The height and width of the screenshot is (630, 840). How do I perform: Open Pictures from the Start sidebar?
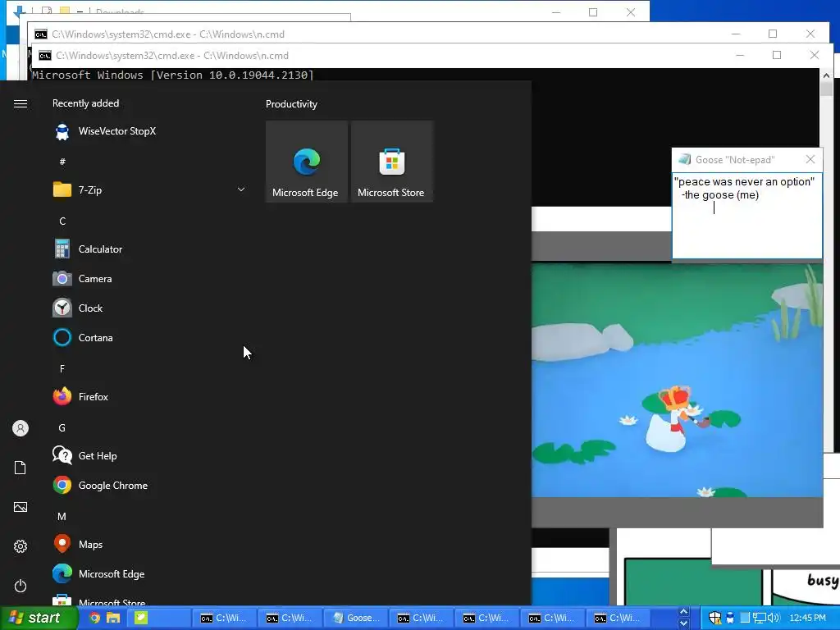tap(21, 507)
